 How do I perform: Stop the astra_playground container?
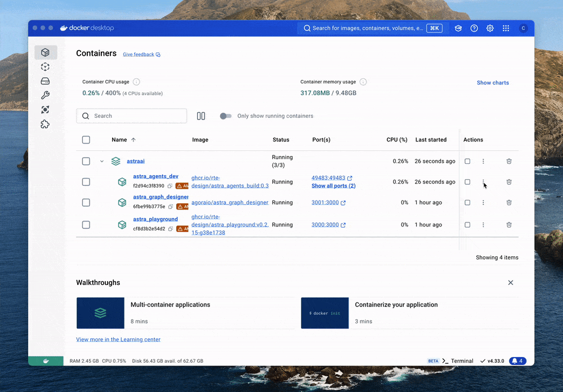[x=467, y=225]
